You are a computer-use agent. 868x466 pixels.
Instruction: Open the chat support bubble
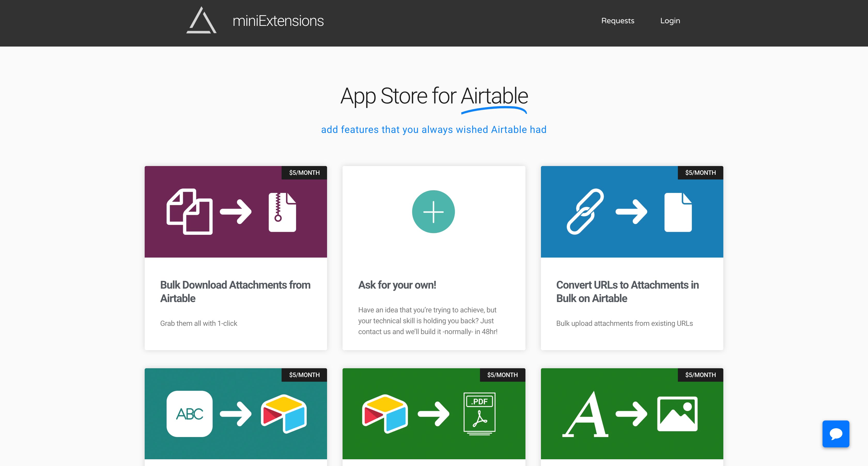(x=836, y=434)
